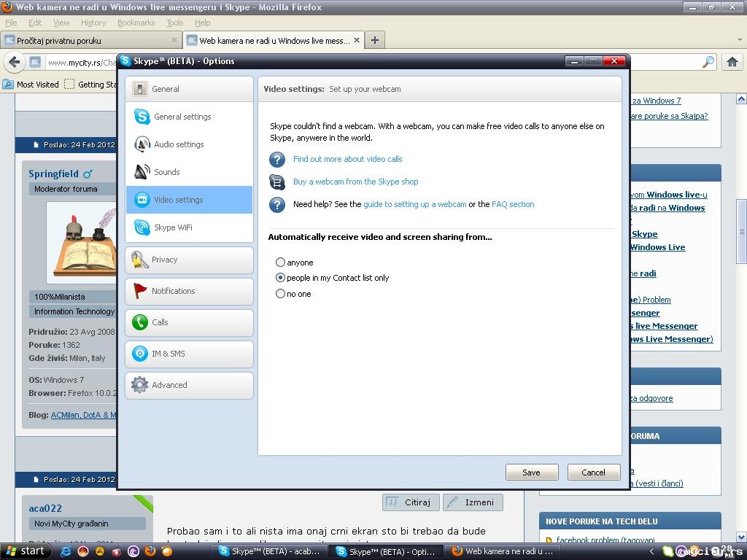
Task: Click question mark icon beside video calls link
Action: [x=277, y=160]
